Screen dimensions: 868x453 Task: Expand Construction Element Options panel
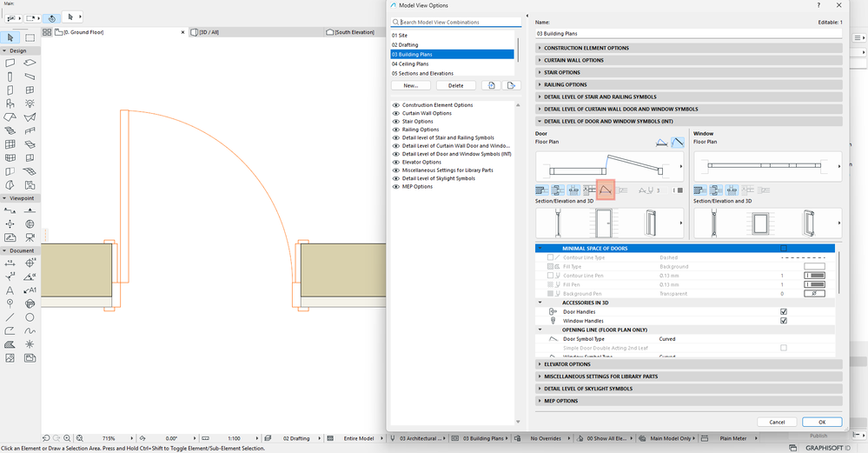click(689, 48)
